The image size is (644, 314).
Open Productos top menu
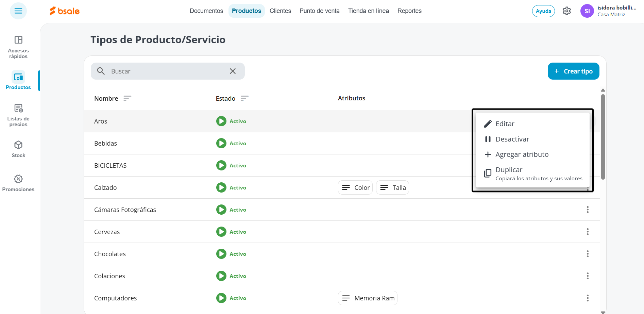(x=247, y=11)
